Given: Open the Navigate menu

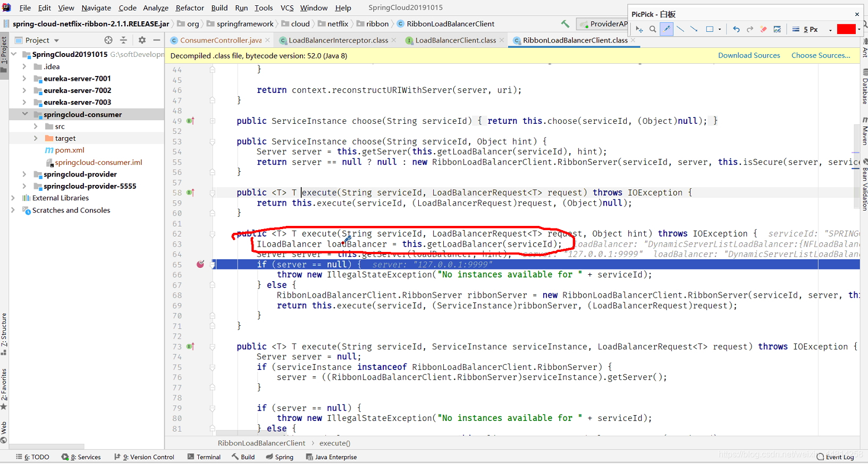Looking at the screenshot, I should click(x=96, y=8).
